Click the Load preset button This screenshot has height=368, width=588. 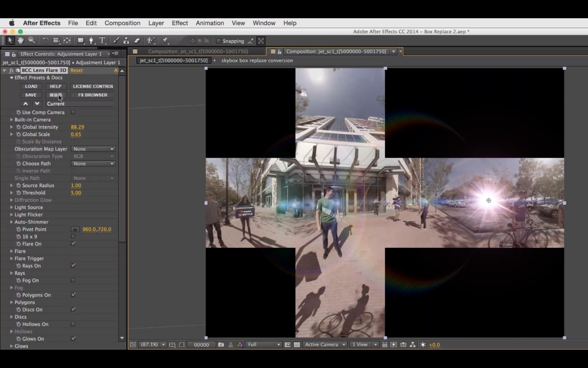[x=31, y=86]
